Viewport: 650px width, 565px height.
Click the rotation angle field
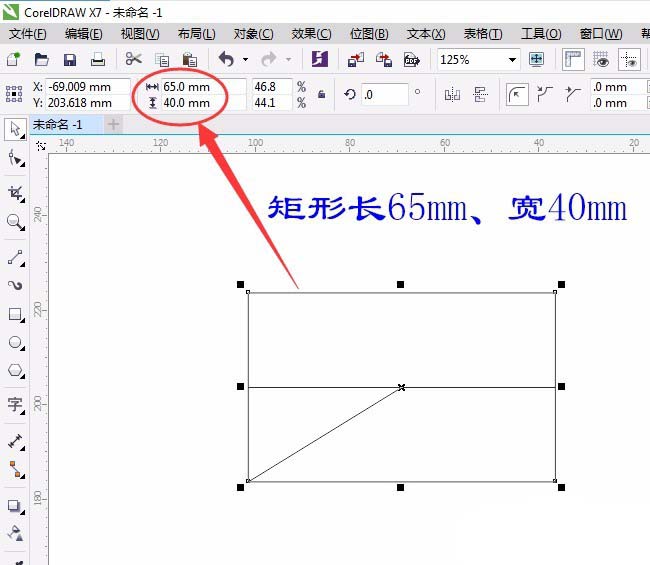tap(385, 95)
